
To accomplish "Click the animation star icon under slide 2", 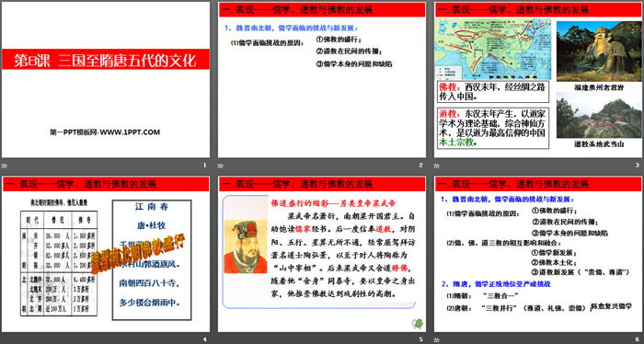I will coord(221,166).
